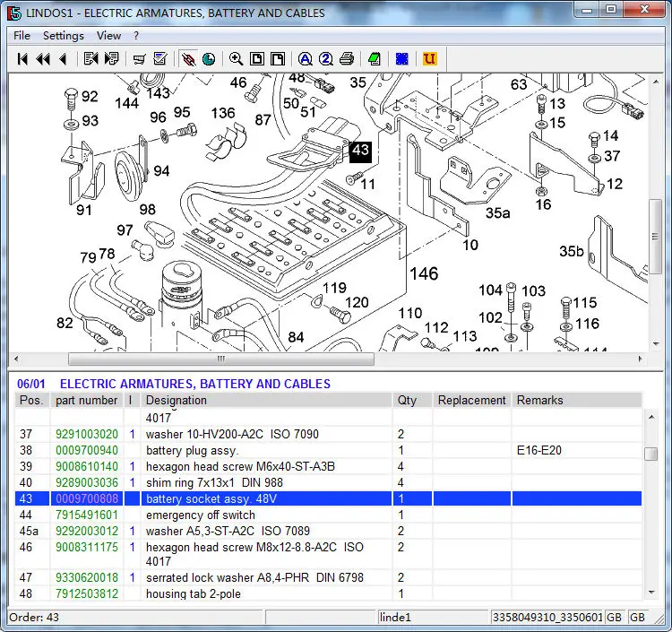Viewport: 672px width, 632px height.
Task: Click part number 7915491601
Action: pos(87,515)
